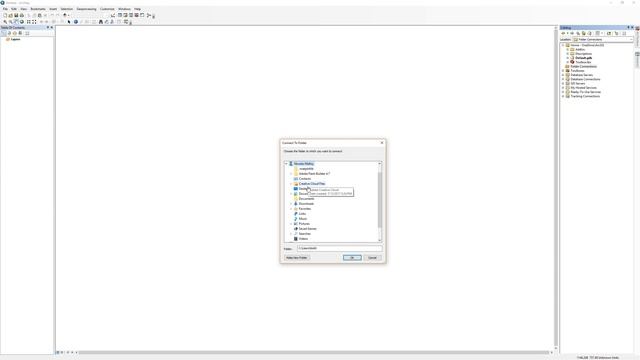Click the Full Extent globe icon
Screen dimensions: 640x360
click(x=22, y=22)
